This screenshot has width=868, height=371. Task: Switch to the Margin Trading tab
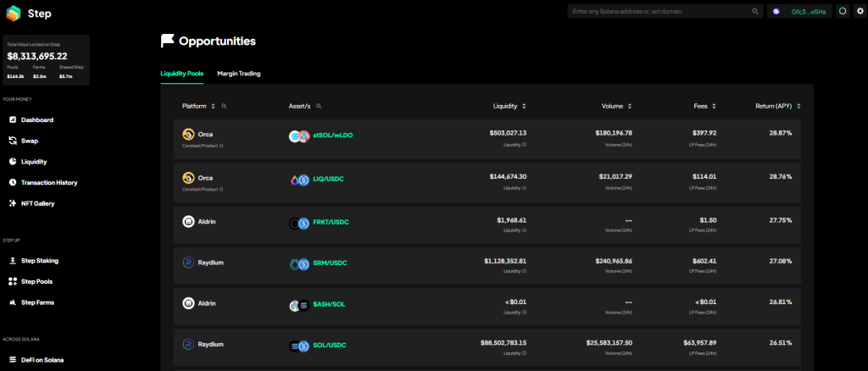point(238,74)
